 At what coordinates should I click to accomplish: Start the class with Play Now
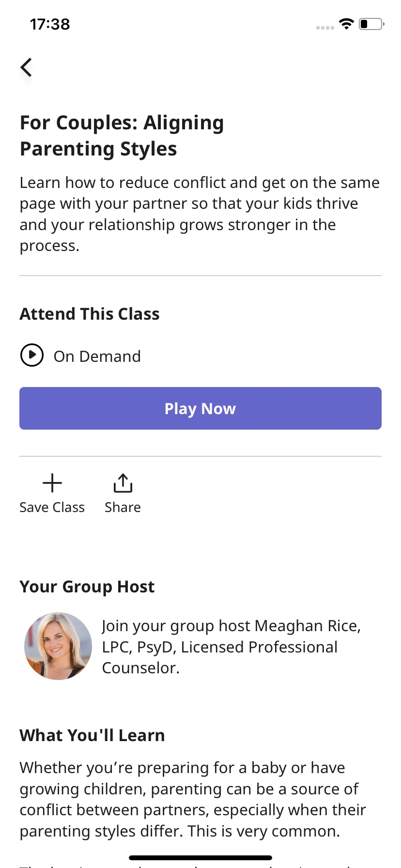[200, 408]
